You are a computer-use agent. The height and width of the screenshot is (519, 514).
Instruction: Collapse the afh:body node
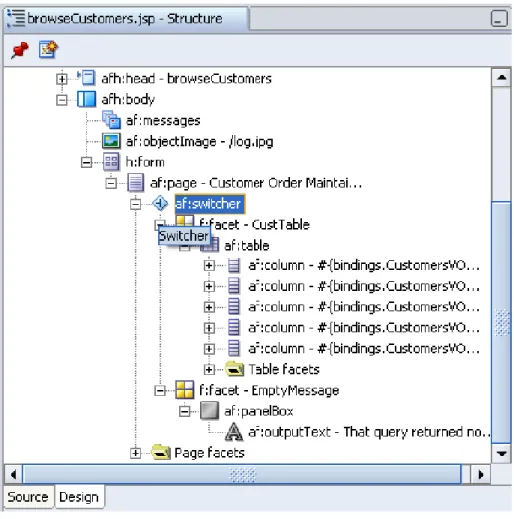coord(62,100)
